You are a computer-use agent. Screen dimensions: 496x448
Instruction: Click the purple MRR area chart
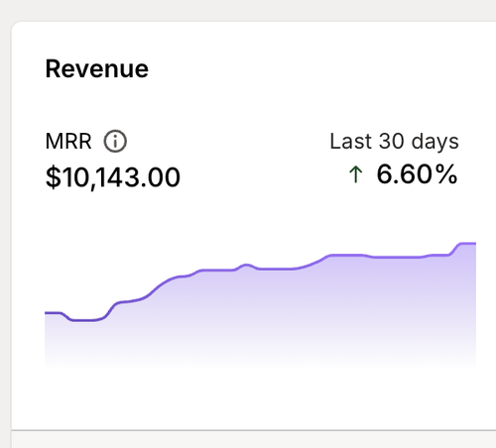click(x=261, y=305)
